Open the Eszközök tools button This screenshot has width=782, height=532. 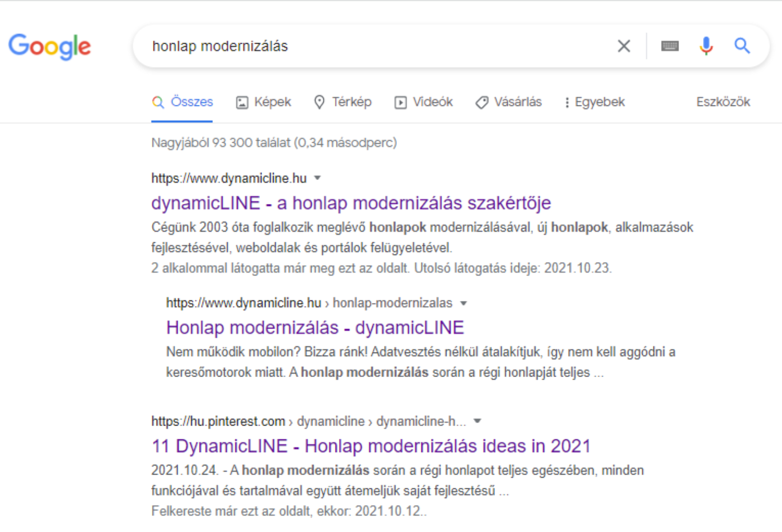[723, 102]
